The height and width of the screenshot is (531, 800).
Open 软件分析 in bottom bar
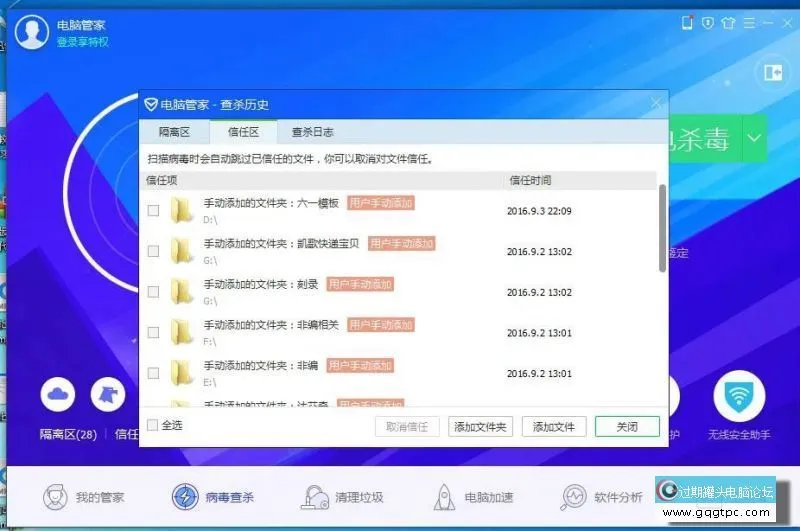[x=601, y=497]
